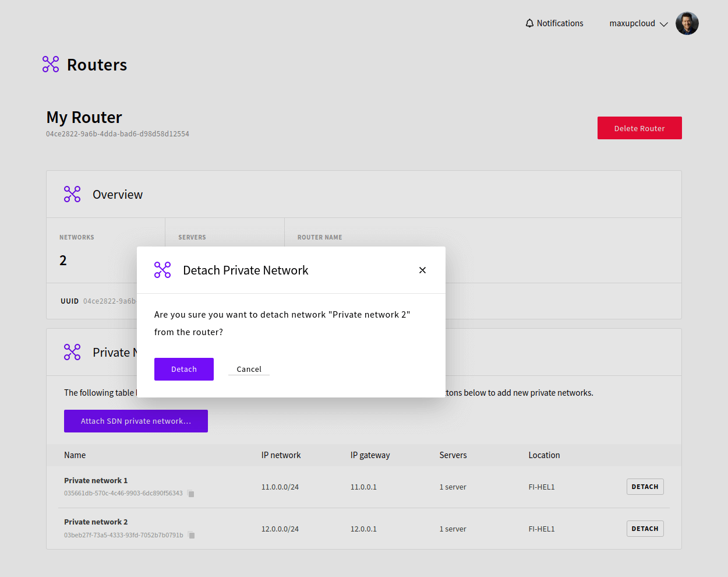Detach Private network 1 from table
Image resolution: width=728 pixels, height=577 pixels.
[x=645, y=487]
